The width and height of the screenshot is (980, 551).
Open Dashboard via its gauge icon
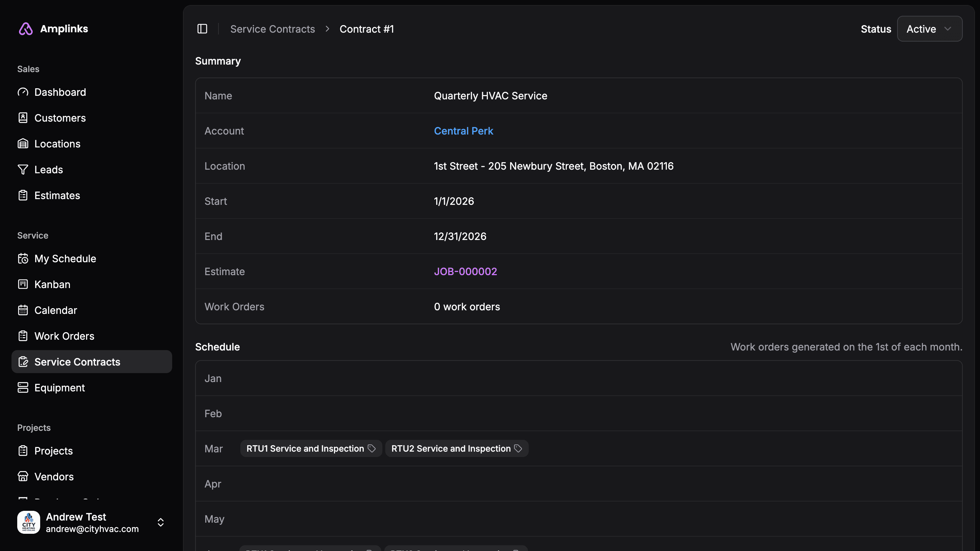click(x=23, y=92)
